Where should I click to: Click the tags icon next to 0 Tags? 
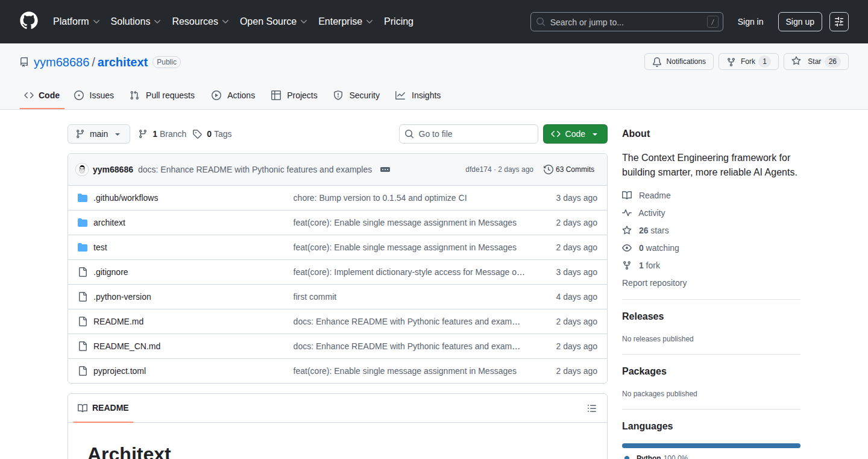point(197,134)
